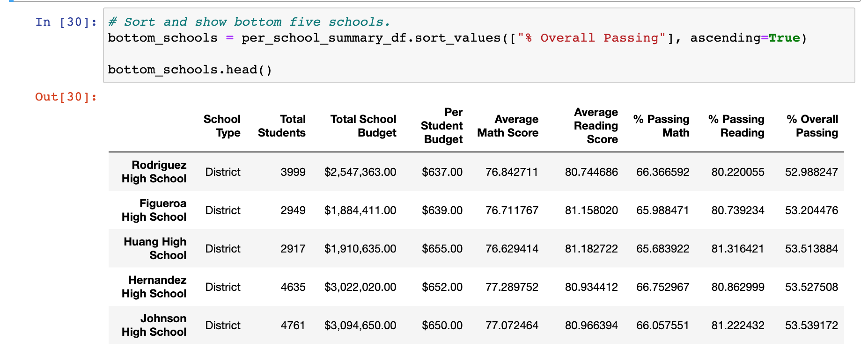Click the In [30] code cell input area
The height and width of the screenshot is (361, 868).
click(479, 45)
